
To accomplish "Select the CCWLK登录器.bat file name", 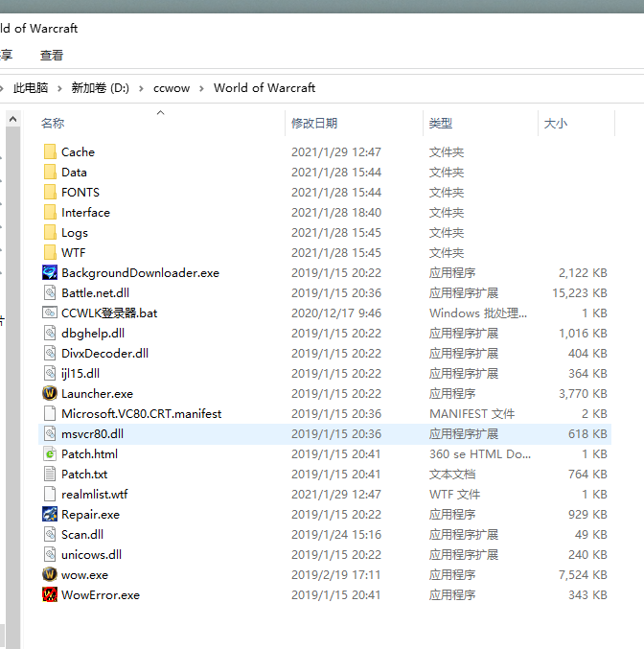I will 109,313.
